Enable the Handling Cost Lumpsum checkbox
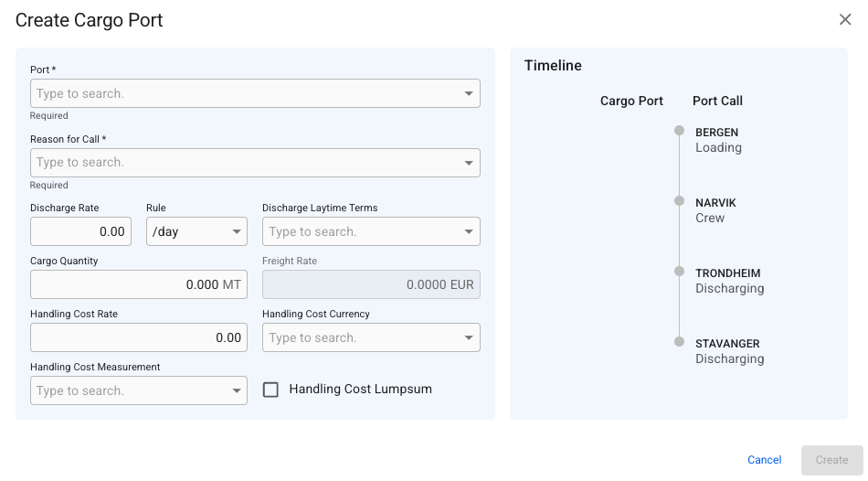The width and height of the screenshot is (868, 481). [270, 390]
